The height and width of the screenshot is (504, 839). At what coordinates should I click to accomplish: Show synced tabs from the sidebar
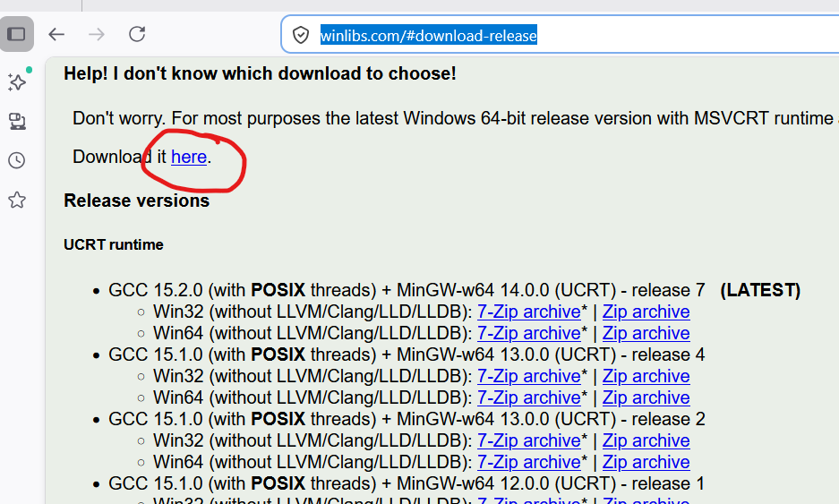point(17,121)
